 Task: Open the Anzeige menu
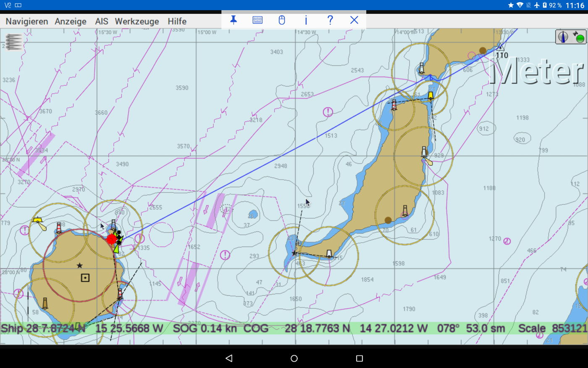pos(71,21)
